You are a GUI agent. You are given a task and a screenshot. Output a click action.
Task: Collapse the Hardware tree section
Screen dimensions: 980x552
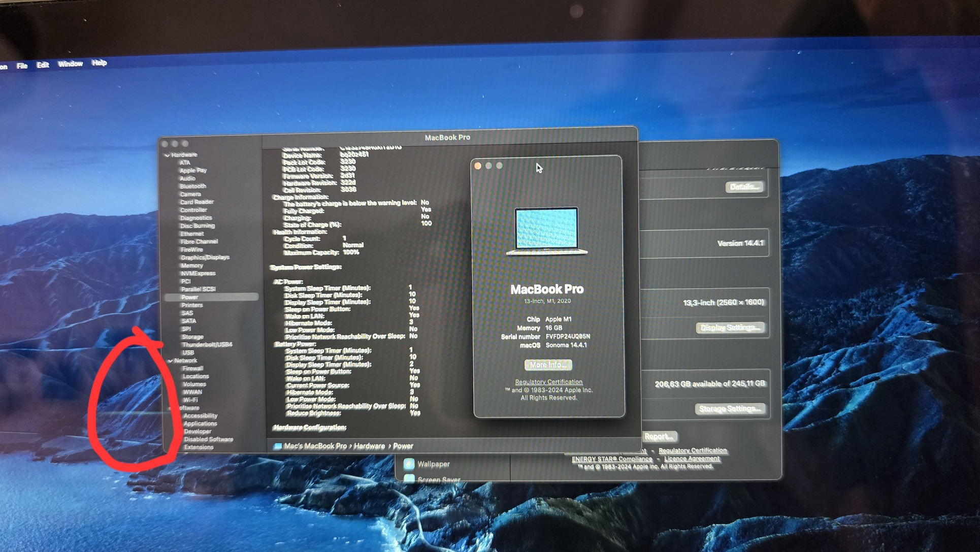point(167,155)
